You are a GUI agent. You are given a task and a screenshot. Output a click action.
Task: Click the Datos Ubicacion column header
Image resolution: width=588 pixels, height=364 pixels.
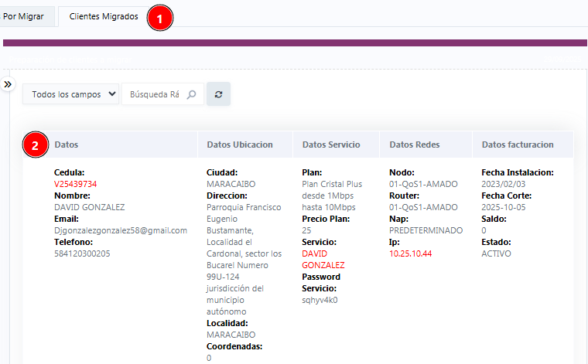(x=240, y=145)
